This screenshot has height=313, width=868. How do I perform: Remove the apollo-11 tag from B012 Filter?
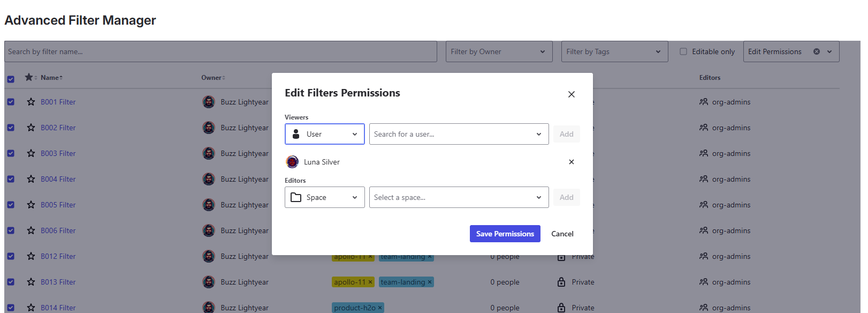click(370, 256)
